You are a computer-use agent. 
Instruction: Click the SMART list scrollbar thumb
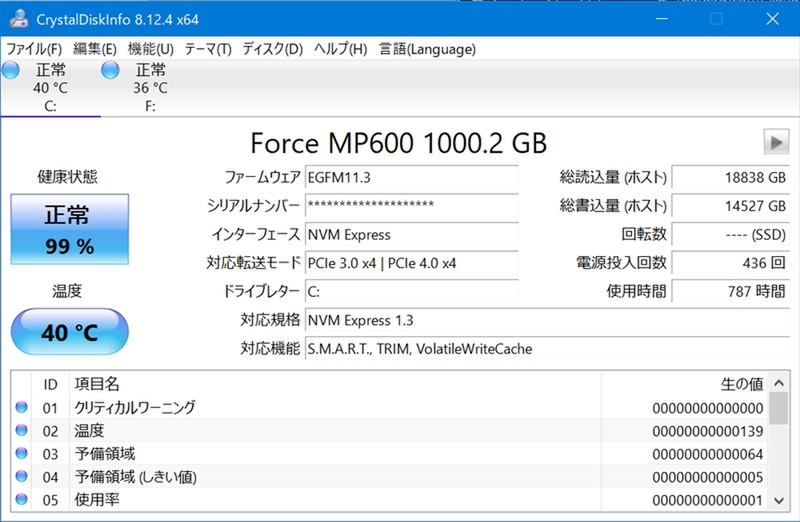point(779,409)
